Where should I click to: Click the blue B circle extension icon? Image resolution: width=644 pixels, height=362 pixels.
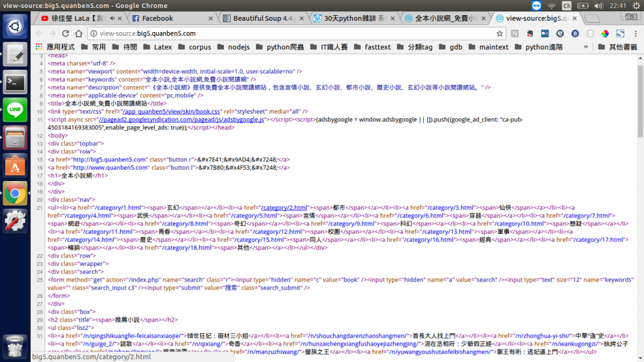(575, 33)
